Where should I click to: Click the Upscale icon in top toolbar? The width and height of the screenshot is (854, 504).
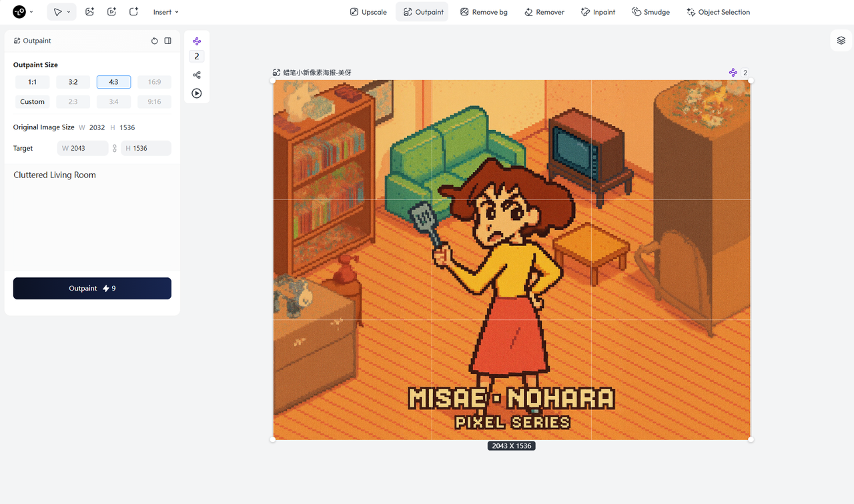pyautogui.click(x=354, y=12)
